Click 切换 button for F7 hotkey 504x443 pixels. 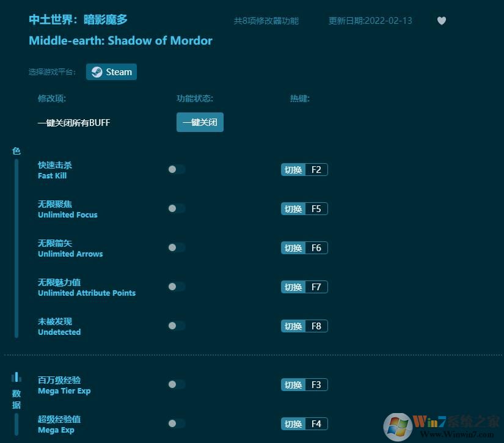pyautogui.click(x=293, y=287)
